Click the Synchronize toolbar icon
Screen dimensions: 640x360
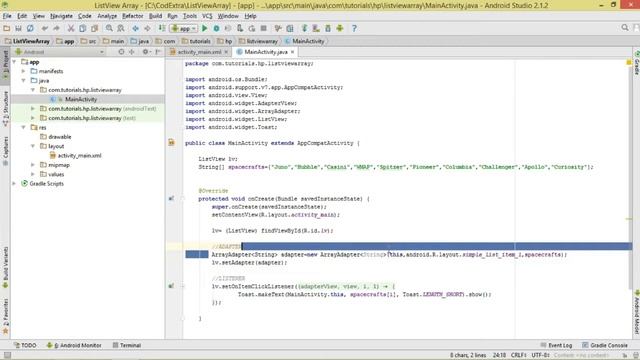click(x=30, y=28)
